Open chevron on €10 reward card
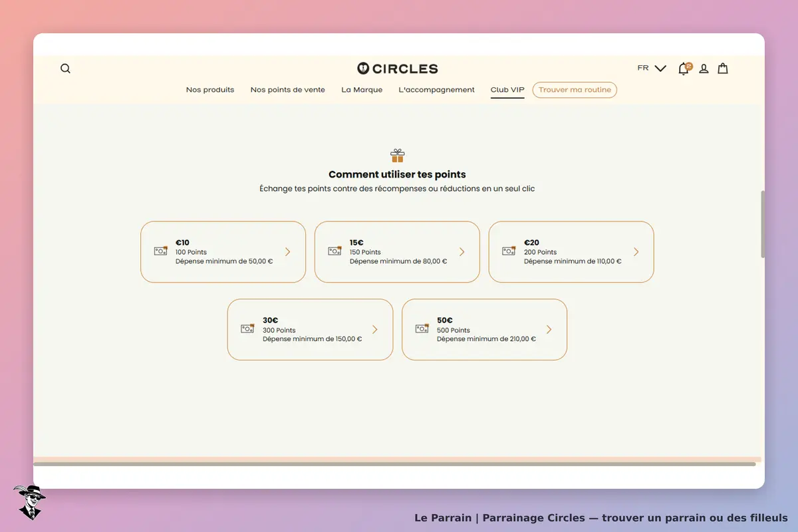 (x=288, y=252)
